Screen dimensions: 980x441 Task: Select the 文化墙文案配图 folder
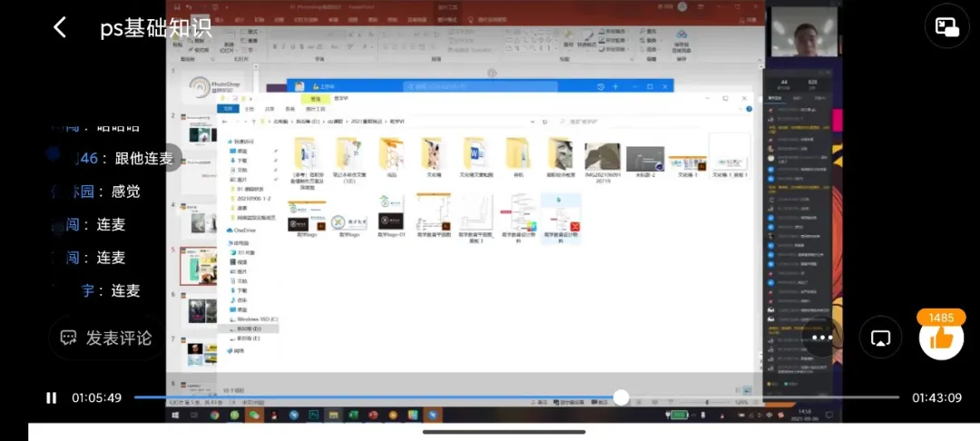[x=476, y=157]
